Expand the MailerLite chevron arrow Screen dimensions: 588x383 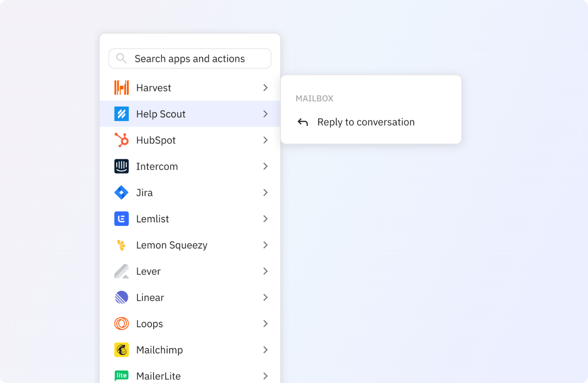pos(265,376)
